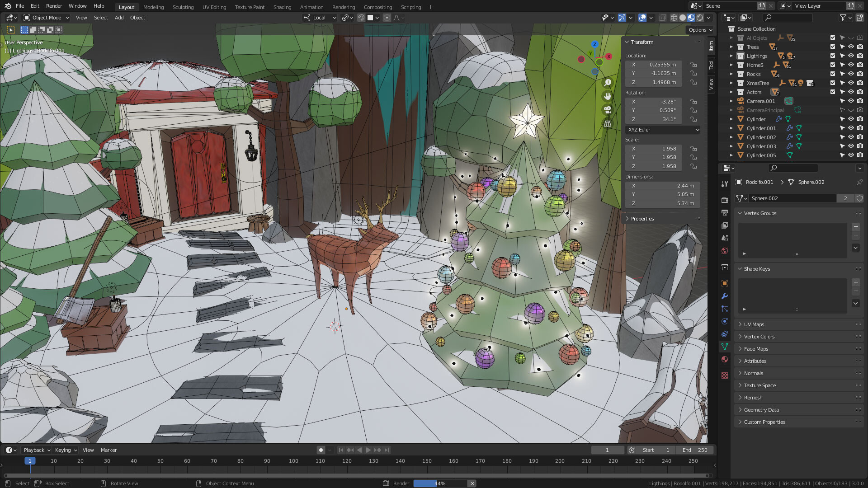Screen dimensions: 868x488
Task: Enable proportional editing in the viewport header
Action: (387, 18)
